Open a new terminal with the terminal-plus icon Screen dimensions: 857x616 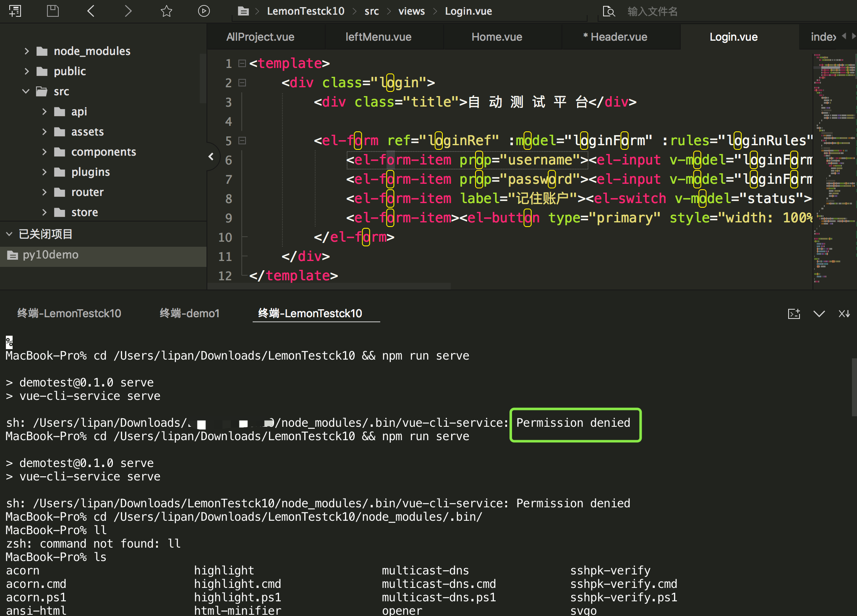(794, 314)
